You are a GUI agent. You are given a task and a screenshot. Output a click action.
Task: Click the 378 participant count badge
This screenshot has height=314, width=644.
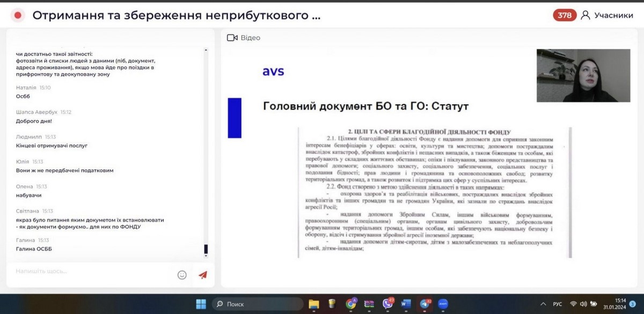click(x=565, y=16)
